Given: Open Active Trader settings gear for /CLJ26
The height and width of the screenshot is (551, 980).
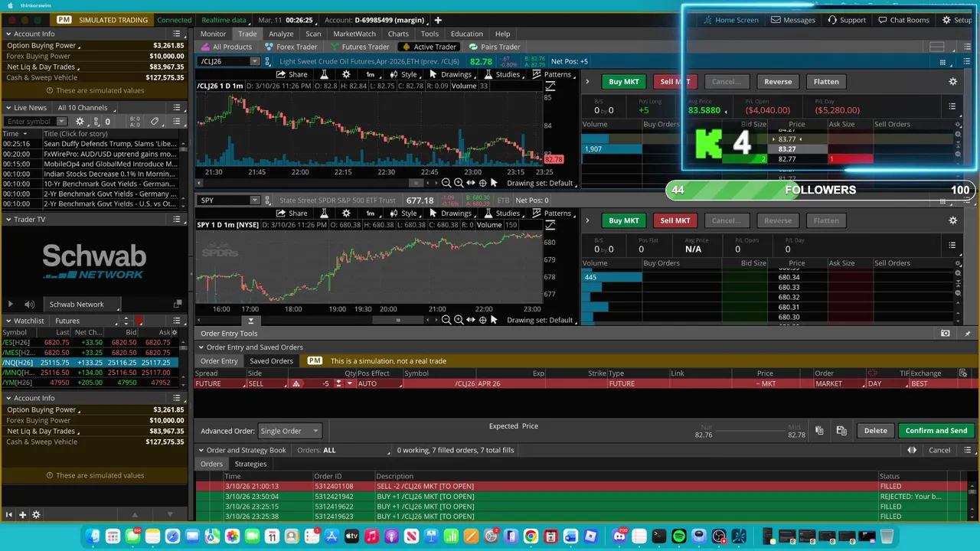Looking at the screenshot, I should point(952,81).
